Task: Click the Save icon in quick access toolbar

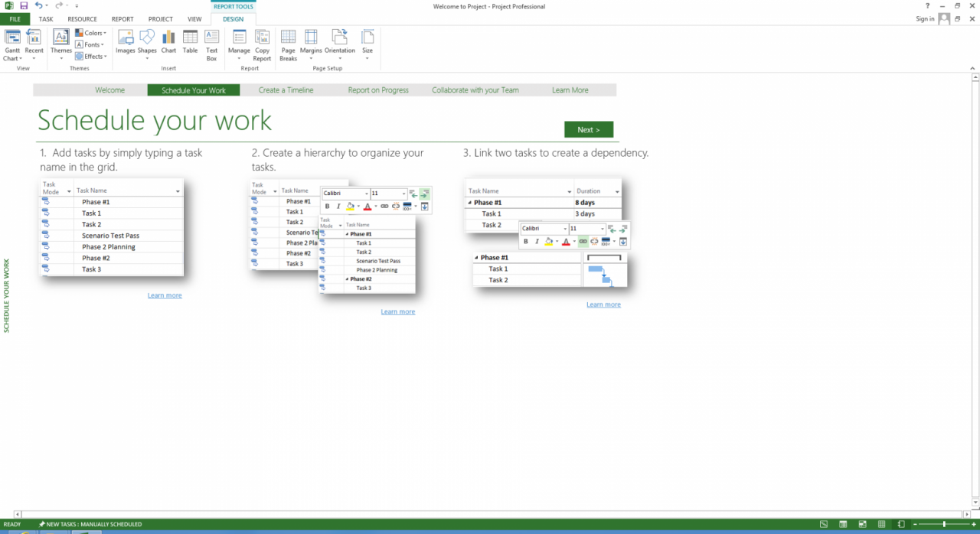Action: (x=24, y=5)
